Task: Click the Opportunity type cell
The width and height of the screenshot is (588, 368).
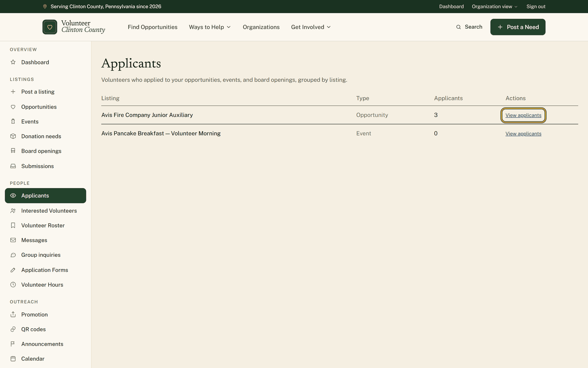Action: pyautogui.click(x=372, y=115)
